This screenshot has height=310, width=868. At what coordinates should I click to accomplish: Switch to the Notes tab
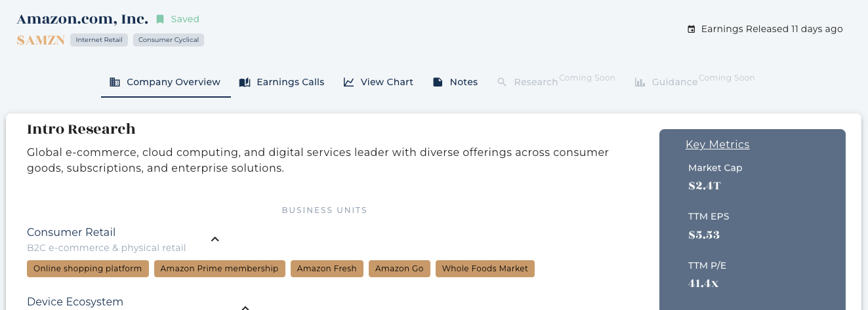[x=455, y=82]
